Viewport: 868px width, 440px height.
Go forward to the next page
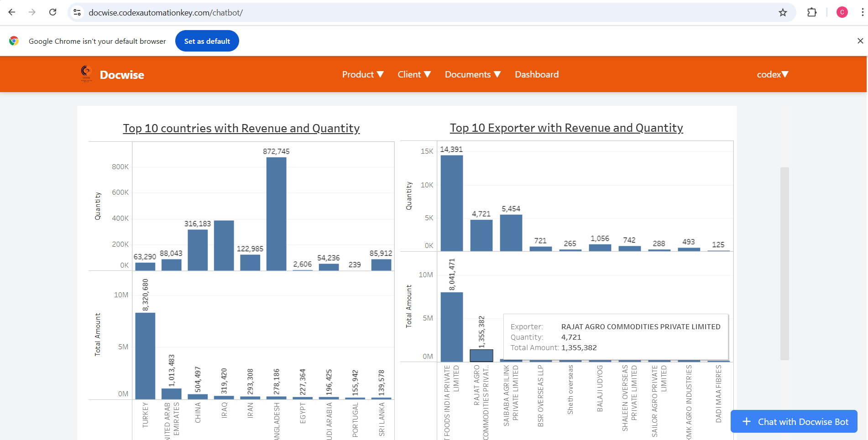point(32,12)
